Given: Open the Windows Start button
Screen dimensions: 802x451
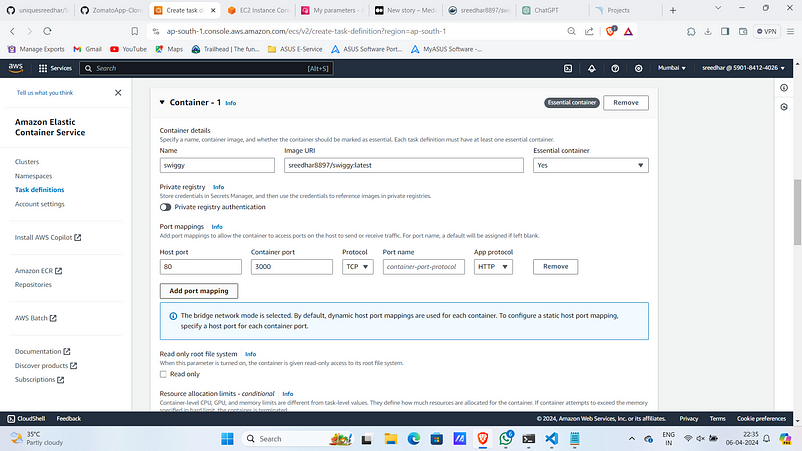Looking at the screenshot, I should [x=227, y=439].
